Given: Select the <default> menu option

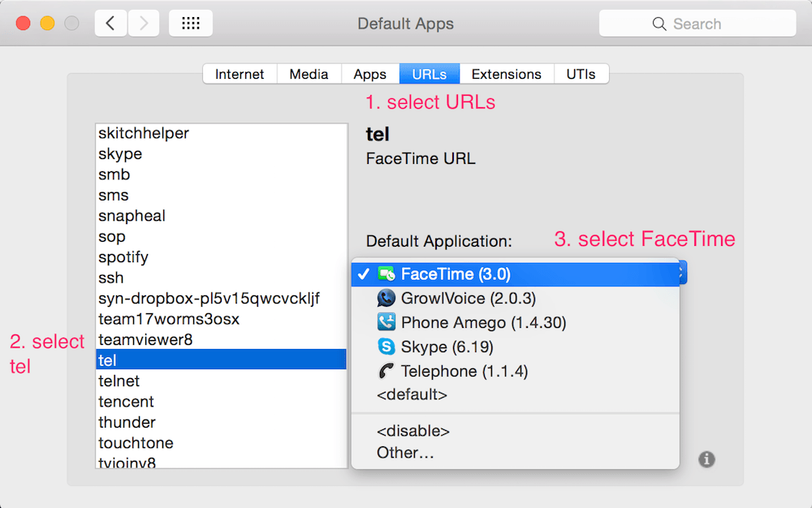Looking at the screenshot, I should (x=516, y=394).
